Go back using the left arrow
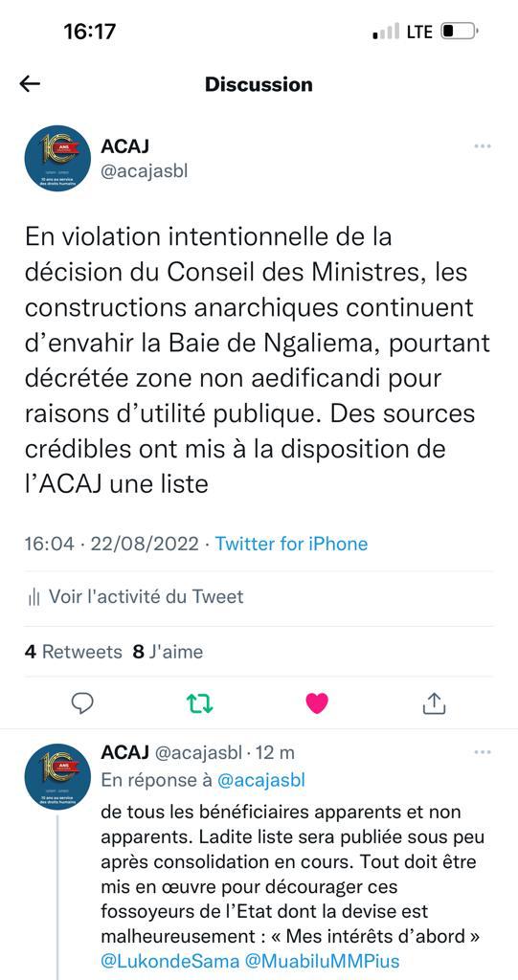The height and width of the screenshot is (980, 518). pyautogui.click(x=30, y=84)
